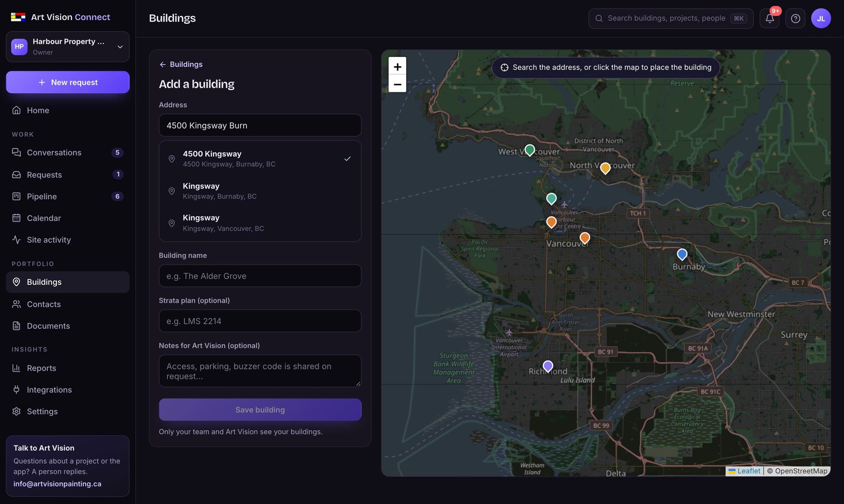Click the orange pin beside the Vancouver label
The width and height of the screenshot is (844, 504).
[x=584, y=238]
